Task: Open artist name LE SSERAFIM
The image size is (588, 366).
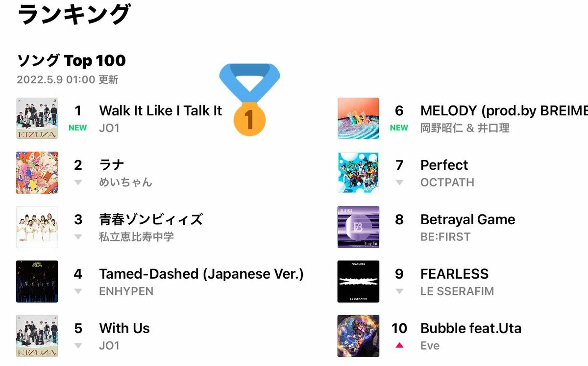Action: click(x=457, y=291)
